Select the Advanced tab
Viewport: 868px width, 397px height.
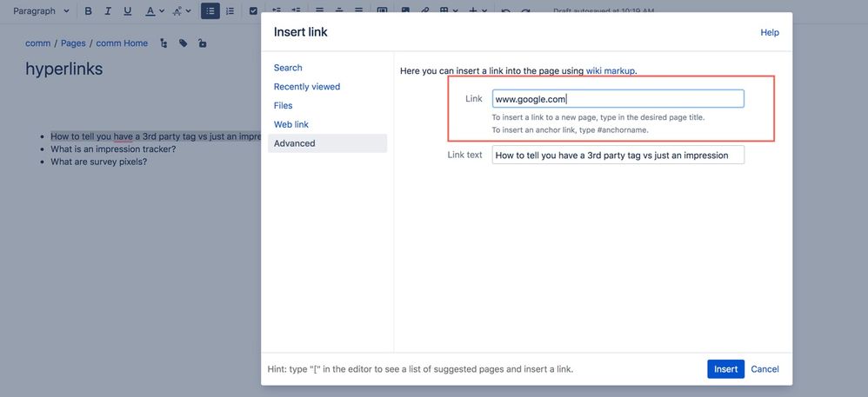point(327,143)
